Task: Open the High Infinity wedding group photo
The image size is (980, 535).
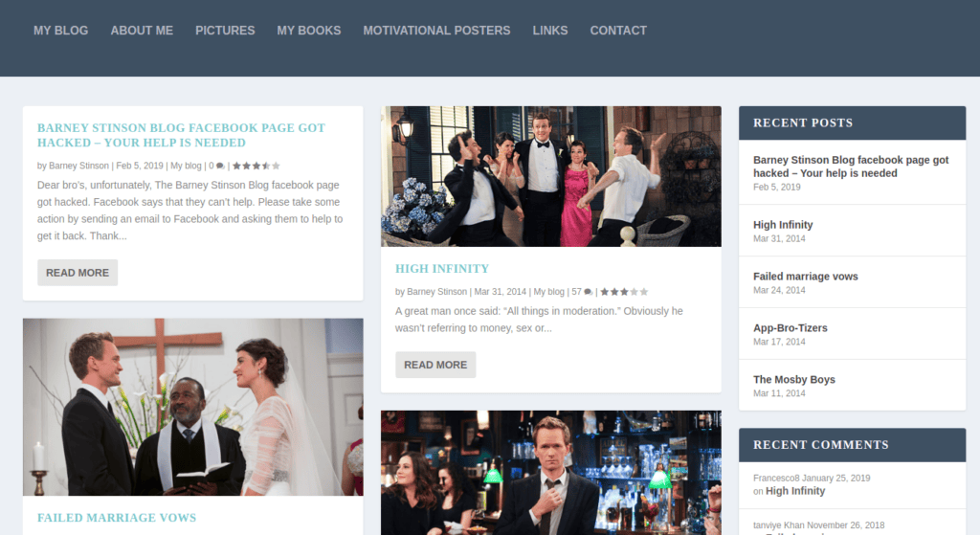Action: (x=550, y=176)
